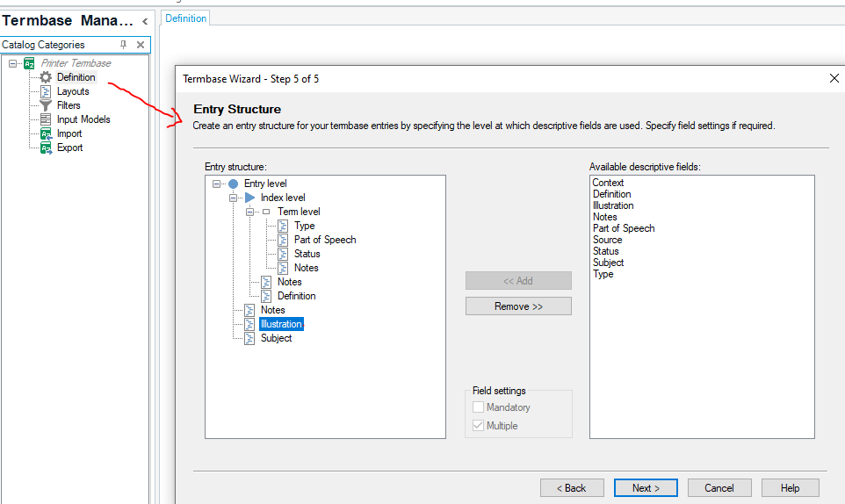Select the Index level node label
This screenshot has height=504, width=845.
coord(283,198)
